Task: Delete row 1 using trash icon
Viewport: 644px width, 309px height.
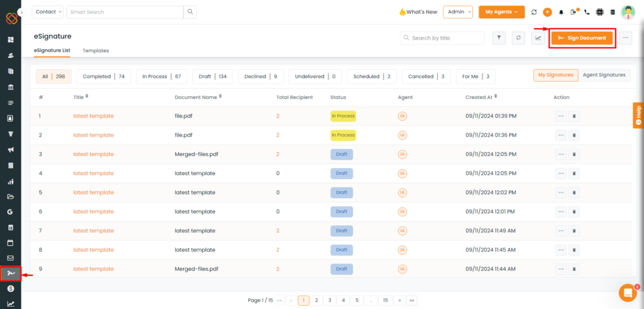Action: [574, 116]
